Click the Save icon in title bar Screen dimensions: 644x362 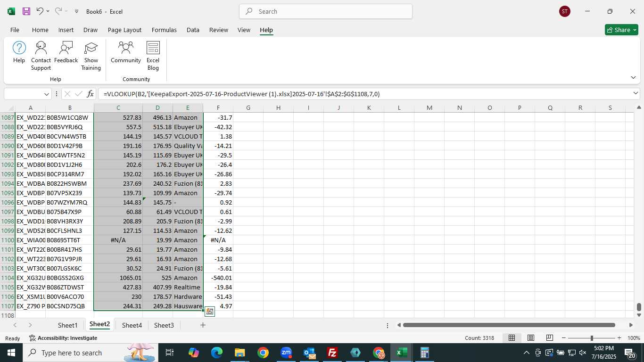[26, 11]
